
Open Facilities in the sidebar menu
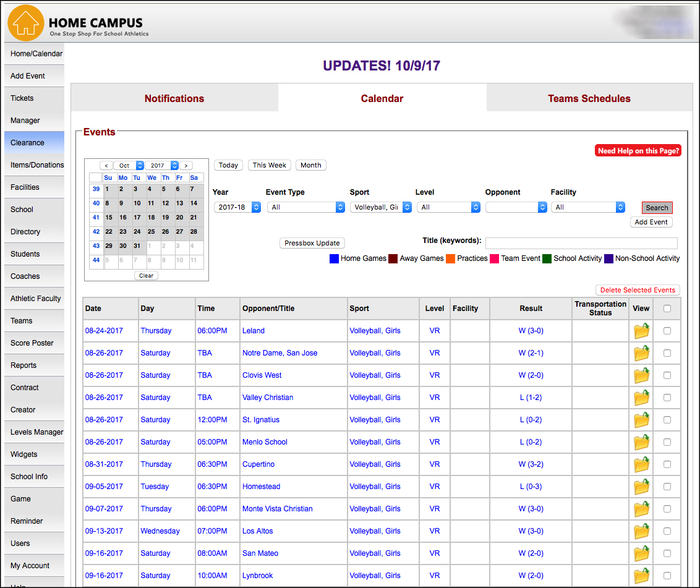click(35, 187)
